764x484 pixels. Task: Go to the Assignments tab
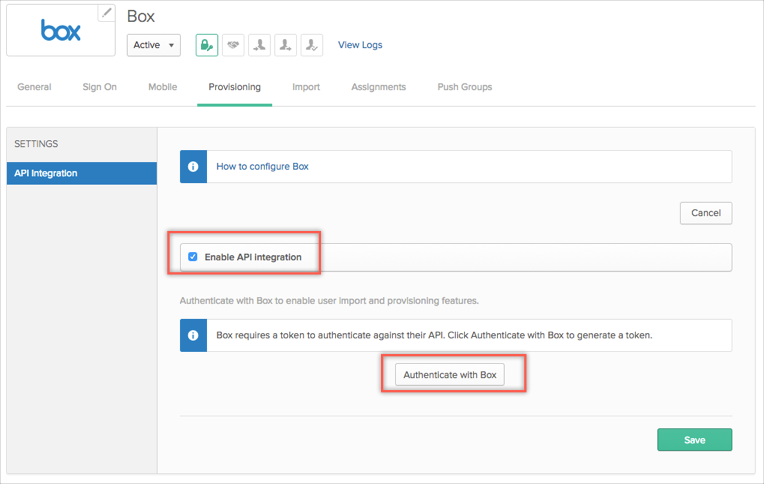(x=378, y=87)
